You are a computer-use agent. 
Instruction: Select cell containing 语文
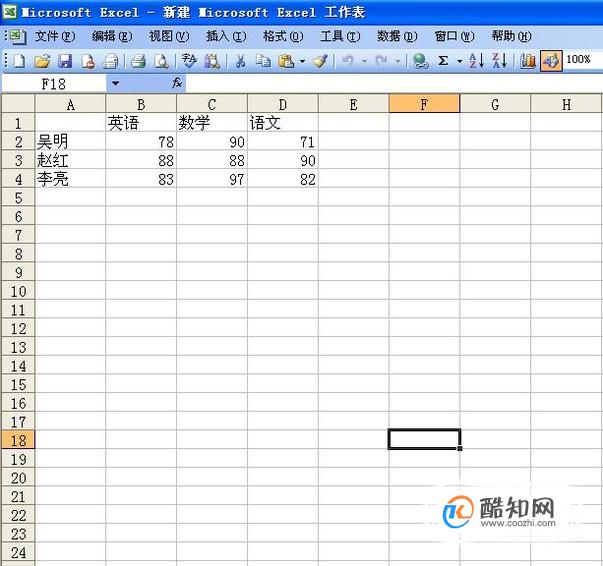tap(283, 123)
